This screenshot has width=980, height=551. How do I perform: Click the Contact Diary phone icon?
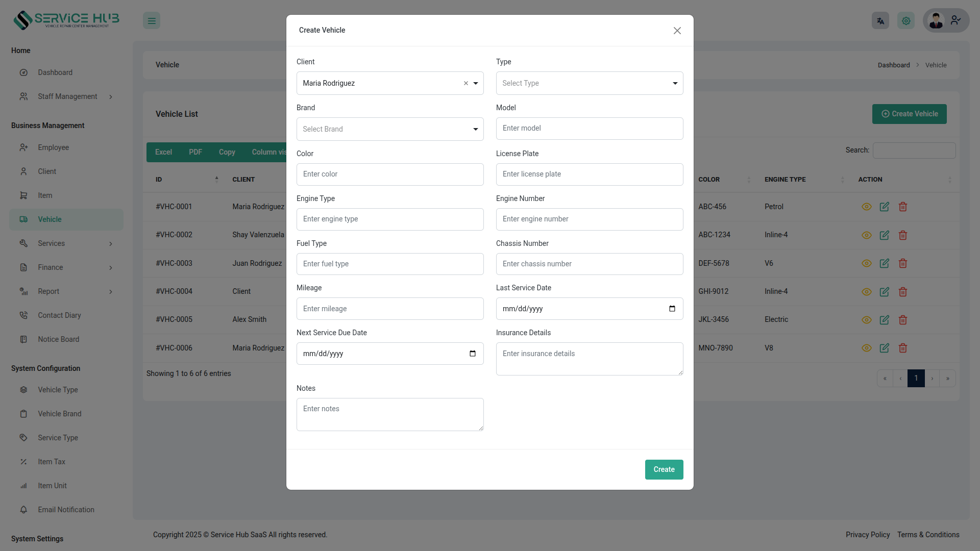(23, 315)
